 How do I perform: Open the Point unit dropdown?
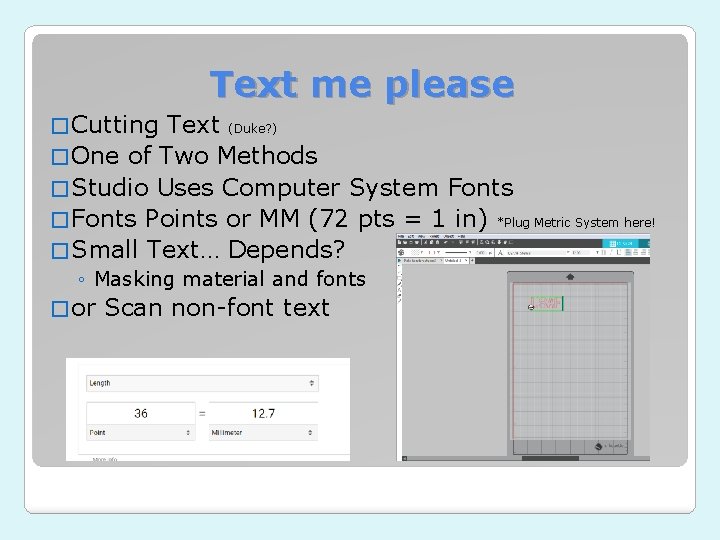coord(141,433)
